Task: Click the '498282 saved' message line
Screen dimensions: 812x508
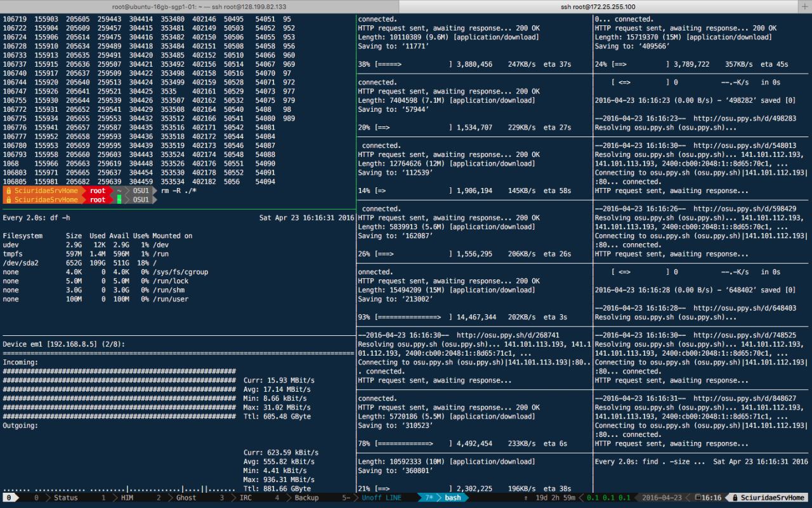Action: point(695,100)
